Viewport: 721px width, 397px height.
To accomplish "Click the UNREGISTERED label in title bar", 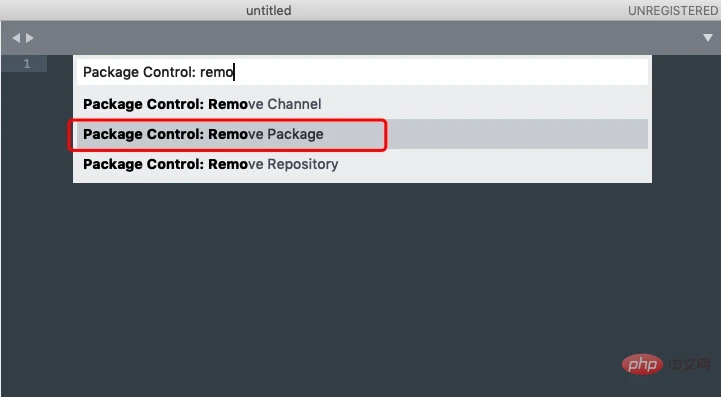I will click(x=673, y=11).
